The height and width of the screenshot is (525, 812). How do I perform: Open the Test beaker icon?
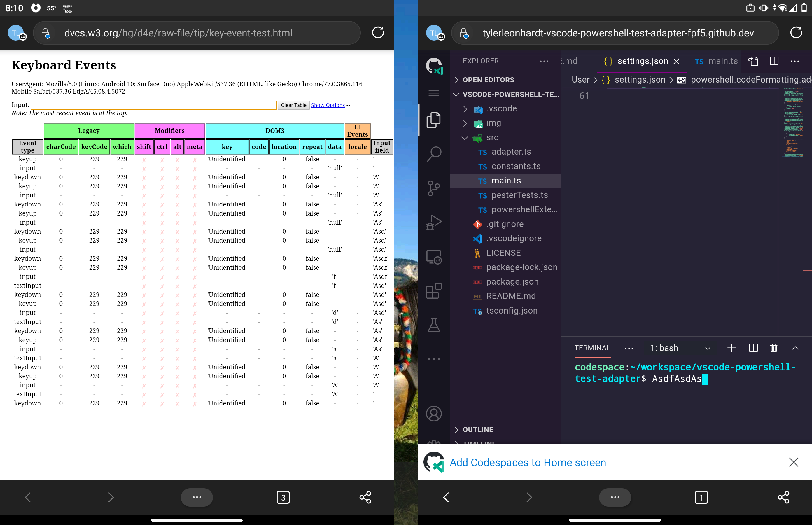[434, 325]
